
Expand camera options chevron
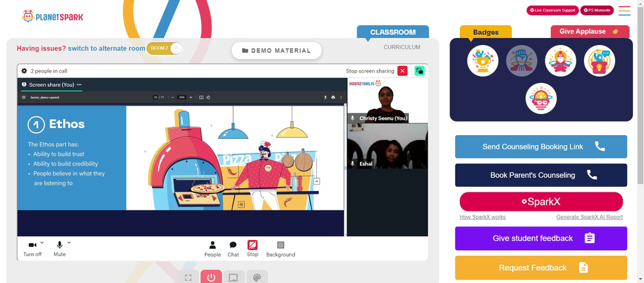(x=42, y=242)
